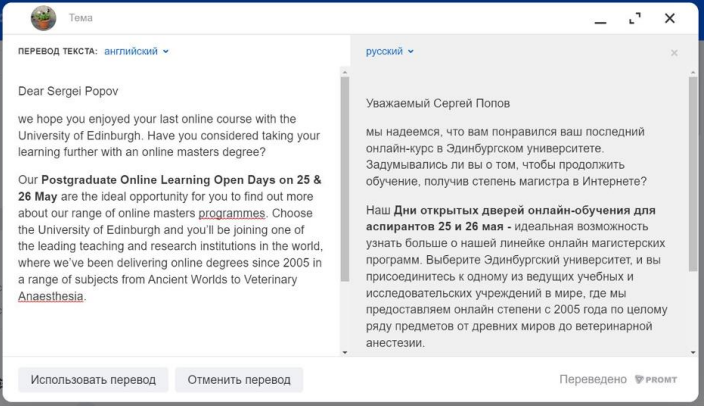Viewport: 704px width, 408px height.
Task: Click 'Dear Sergei Popov' greeting line
Action: [x=68, y=91]
